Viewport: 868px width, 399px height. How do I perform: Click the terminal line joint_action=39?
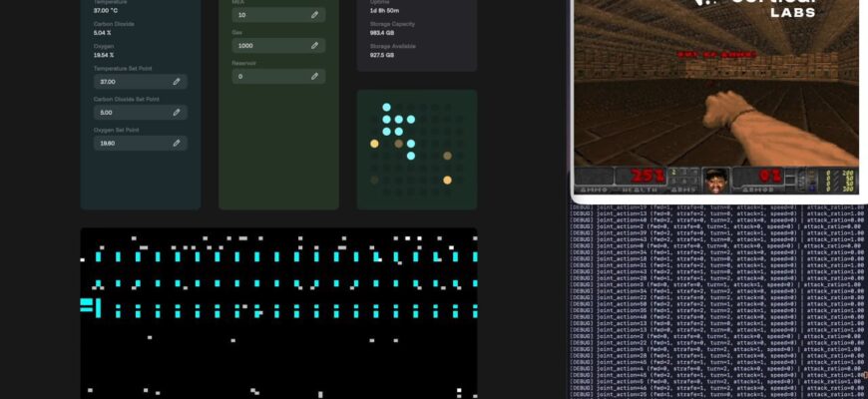click(718, 233)
